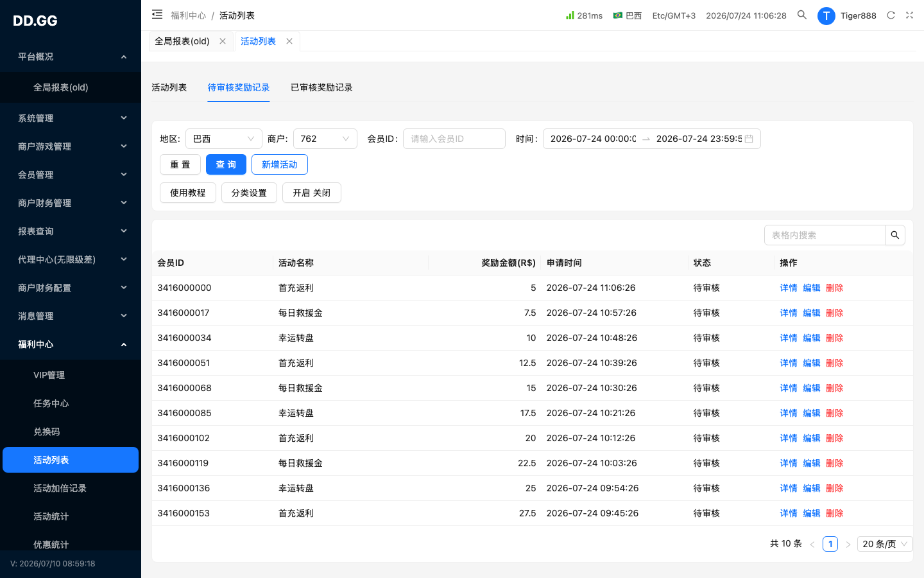Viewport: 924px width, 578px height.
Task: Click the 分类设置 button
Action: [x=249, y=193]
